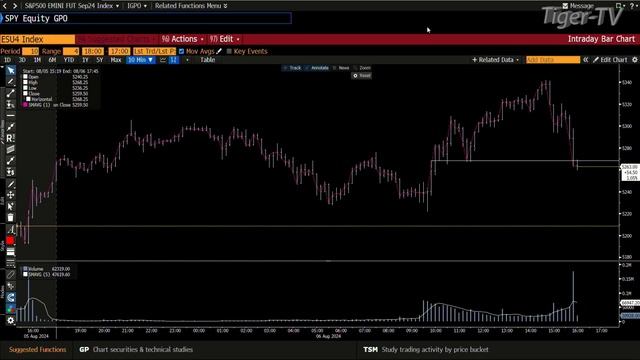Select the edit pencil tool in Edit group
Viewport: 640px width, 360px height.
click(11, 184)
